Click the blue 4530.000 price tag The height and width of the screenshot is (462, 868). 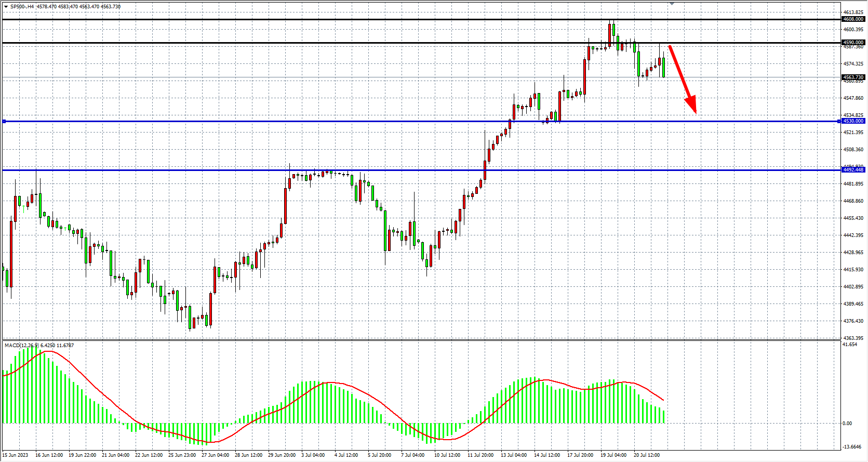click(853, 121)
